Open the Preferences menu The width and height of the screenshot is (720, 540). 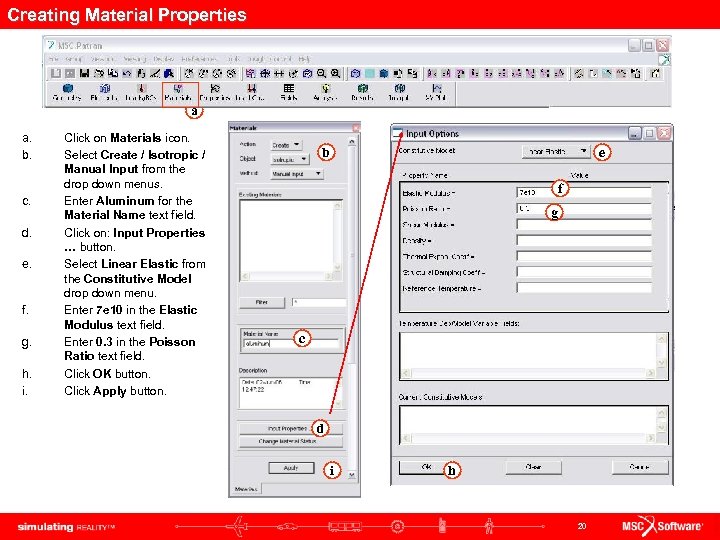click(x=199, y=59)
